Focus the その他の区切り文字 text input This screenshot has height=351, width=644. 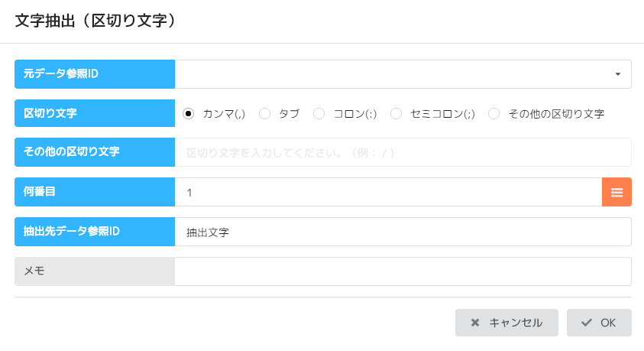[403, 152]
